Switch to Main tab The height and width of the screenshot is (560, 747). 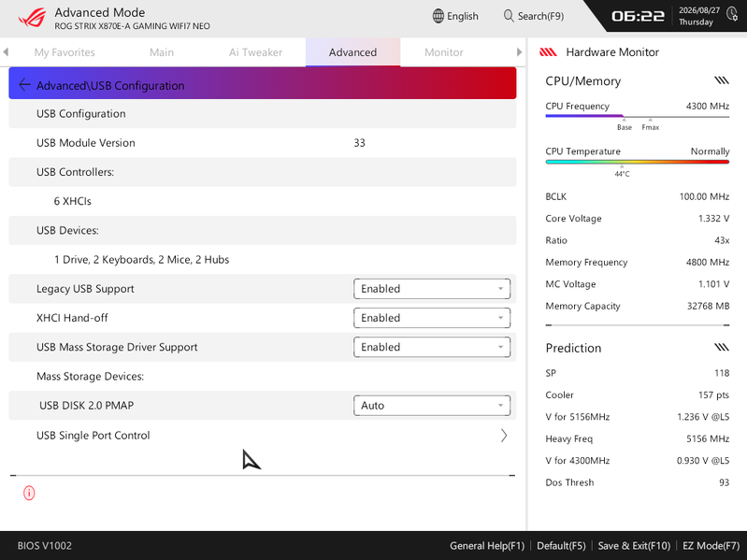point(162,52)
